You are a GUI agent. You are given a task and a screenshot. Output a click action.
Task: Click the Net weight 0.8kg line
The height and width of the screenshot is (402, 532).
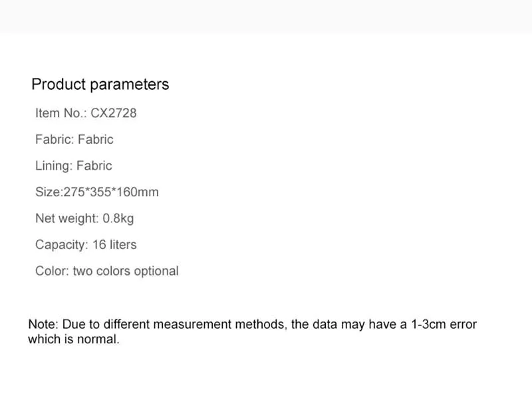[84, 219]
